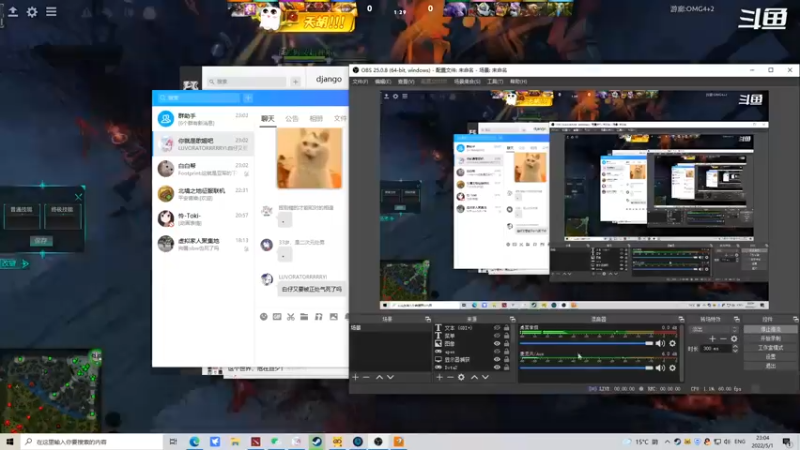Screen dimensions: 800x450
Task: Open the View menu in OBS
Action: click(406, 82)
